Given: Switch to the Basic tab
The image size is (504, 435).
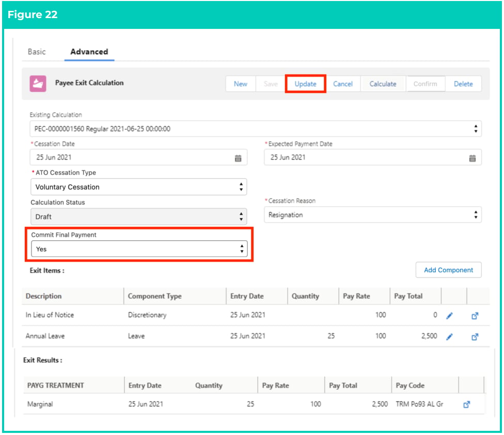Looking at the screenshot, I should (37, 52).
